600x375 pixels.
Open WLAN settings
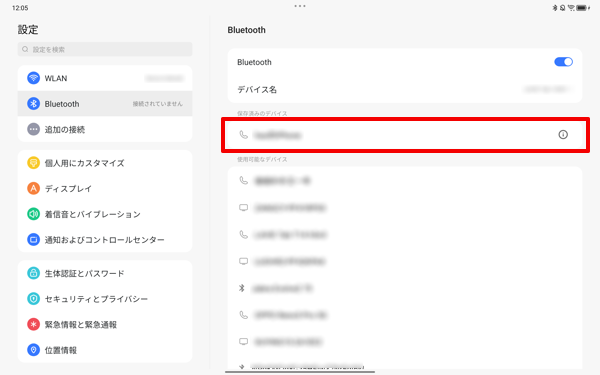105,78
